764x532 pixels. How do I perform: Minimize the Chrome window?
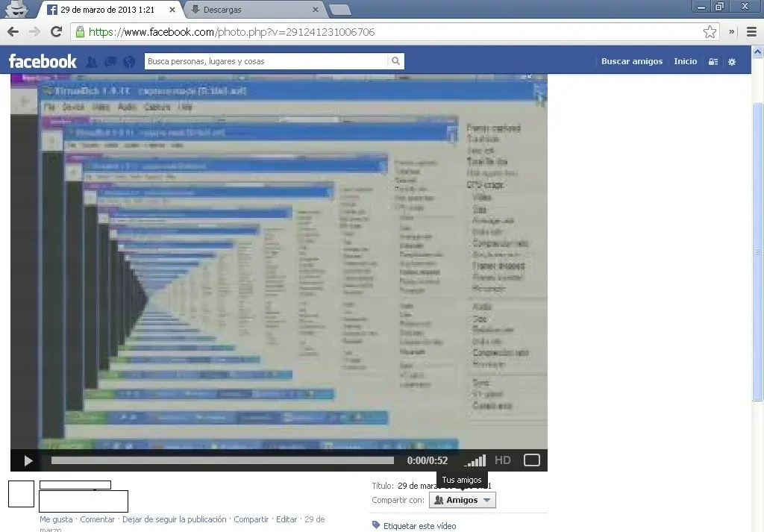701,7
